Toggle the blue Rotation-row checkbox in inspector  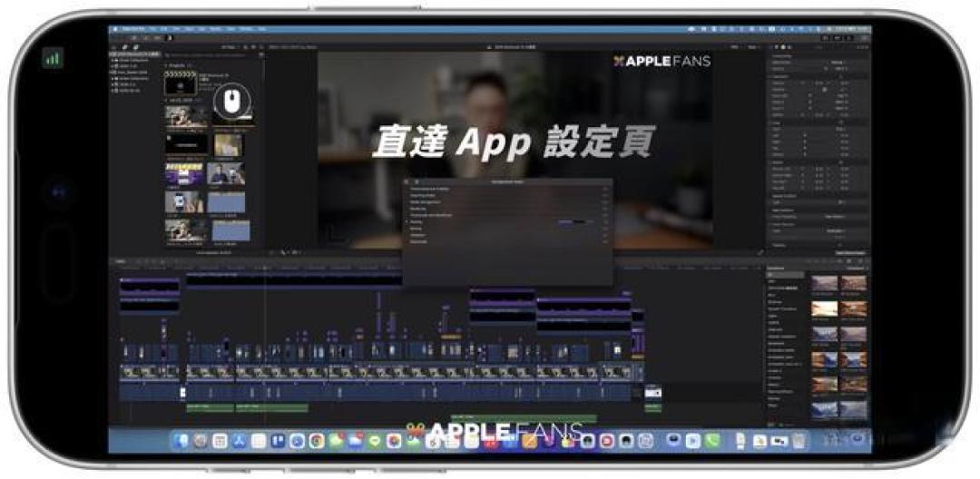(826, 91)
